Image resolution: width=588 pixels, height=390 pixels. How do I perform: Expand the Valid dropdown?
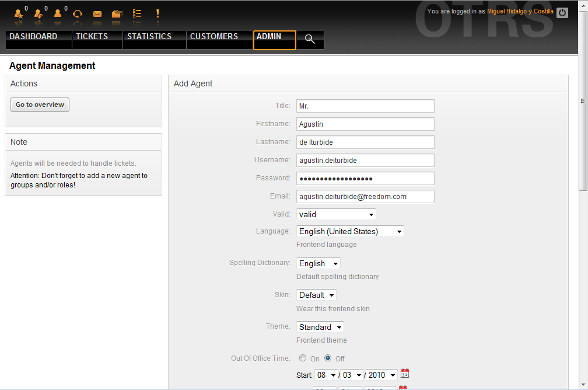336,214
